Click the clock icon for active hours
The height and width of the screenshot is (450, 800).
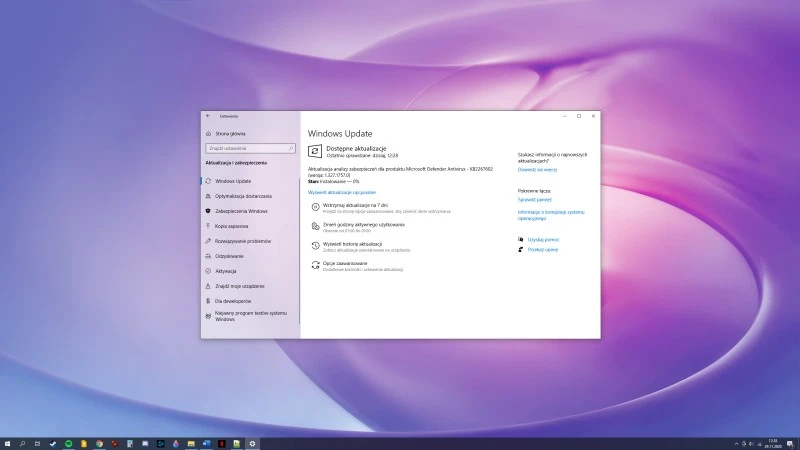[315, 226]
